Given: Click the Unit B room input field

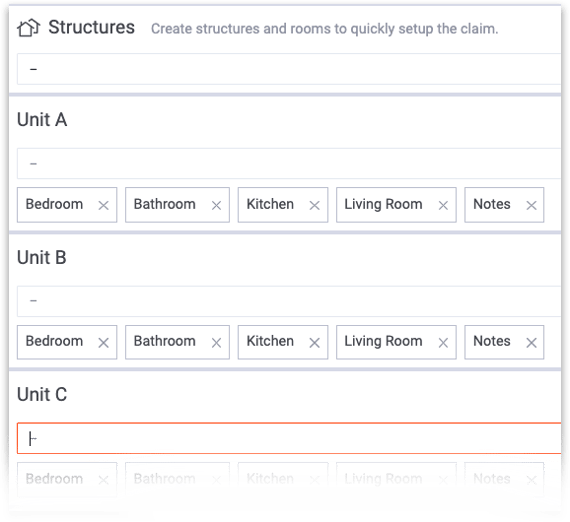Looking at the screenshot, I should [289, 301].
